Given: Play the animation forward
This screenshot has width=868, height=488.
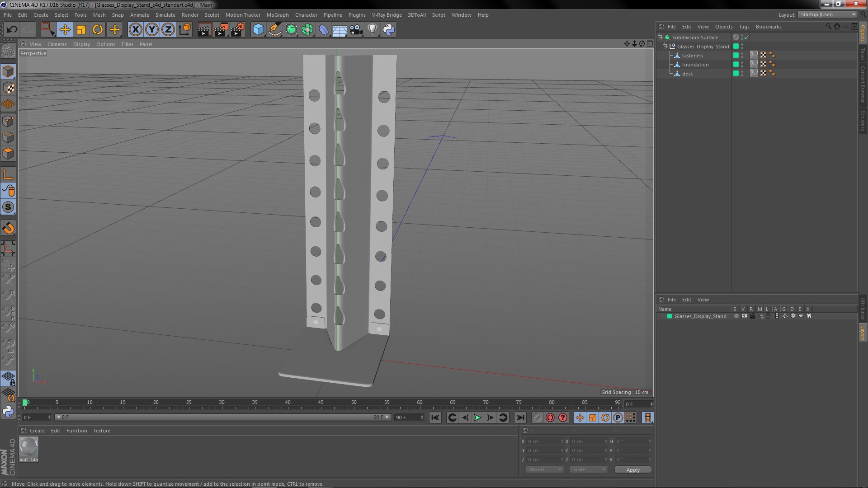Looking at the screenshot, I should [x=477, y=418].
